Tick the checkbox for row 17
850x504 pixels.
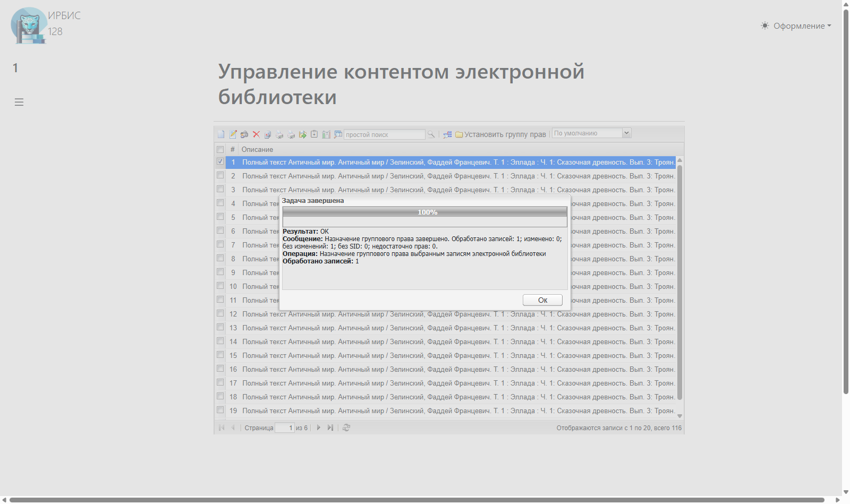click(x=220, y=382)
